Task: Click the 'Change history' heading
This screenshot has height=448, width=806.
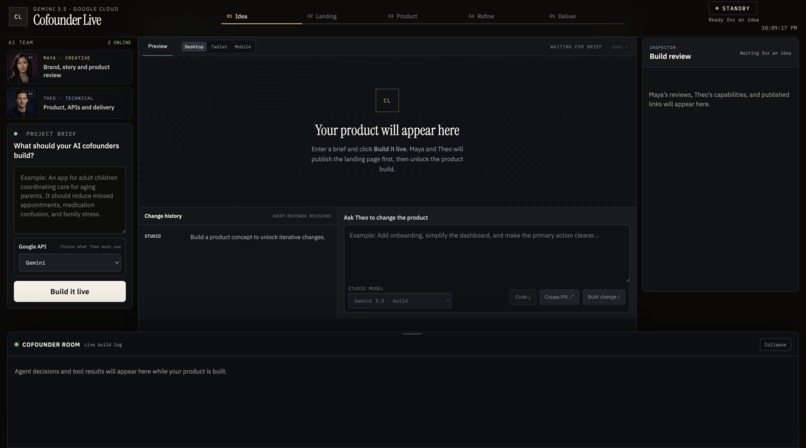Action: click(x=163, y=216)
